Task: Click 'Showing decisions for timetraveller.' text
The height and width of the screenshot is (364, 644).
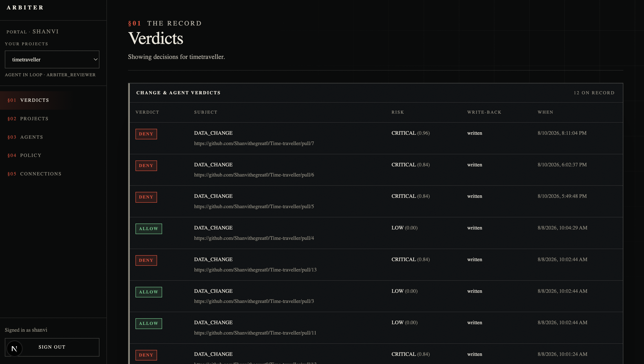Action: pos(176,57)
